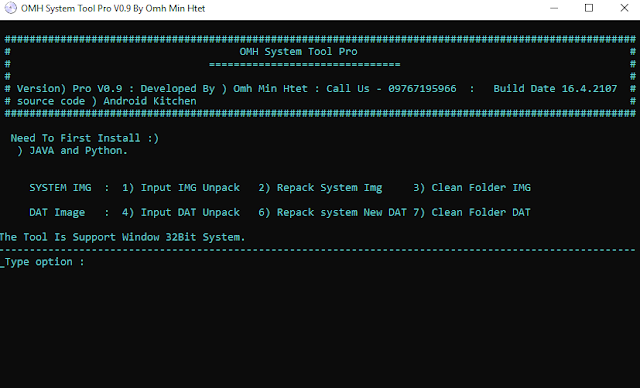Click the OMH System Tool Pro banner heading
The width and height of the screenshot is (640, 388).
(x=298, y=51)
